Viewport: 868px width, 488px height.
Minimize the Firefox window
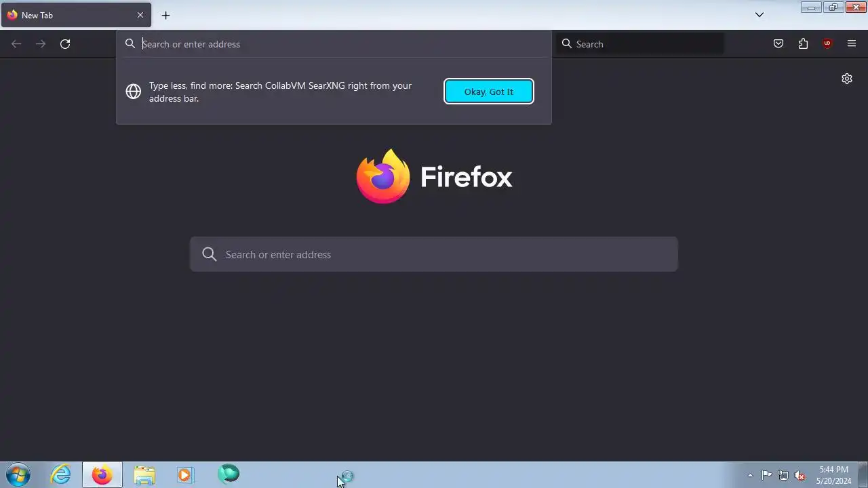coord(811,7)
